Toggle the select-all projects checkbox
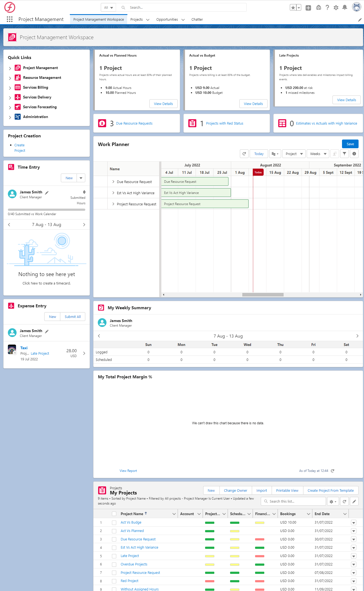Image resolution: width=364 pixels, height=591 pixels. [x=114, y=514]
